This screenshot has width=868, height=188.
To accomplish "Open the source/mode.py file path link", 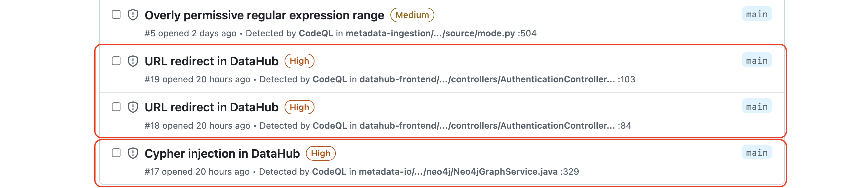I will [430, 33].
